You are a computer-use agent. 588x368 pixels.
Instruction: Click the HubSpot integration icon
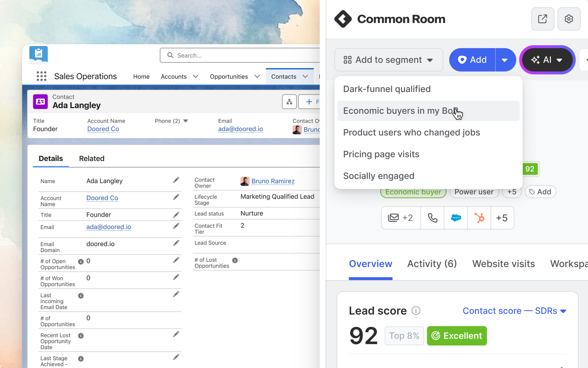(x=479, y=218)
